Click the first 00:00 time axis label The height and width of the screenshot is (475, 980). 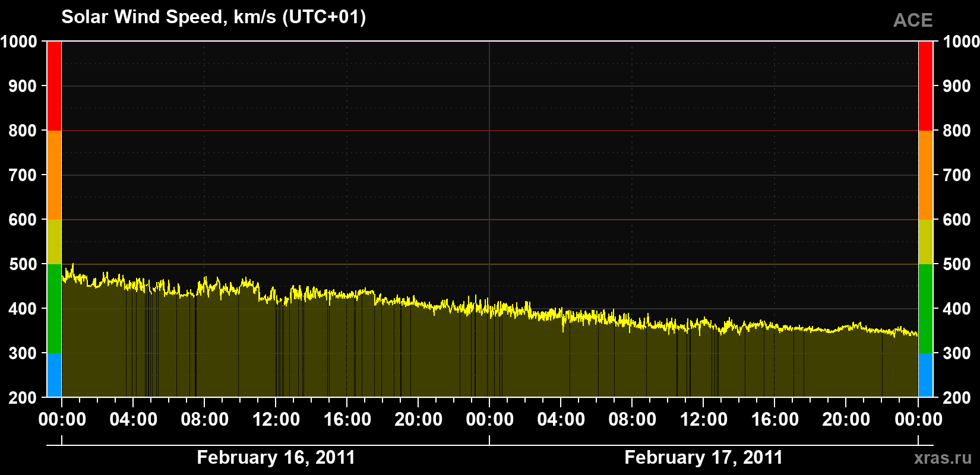[62, 419]
